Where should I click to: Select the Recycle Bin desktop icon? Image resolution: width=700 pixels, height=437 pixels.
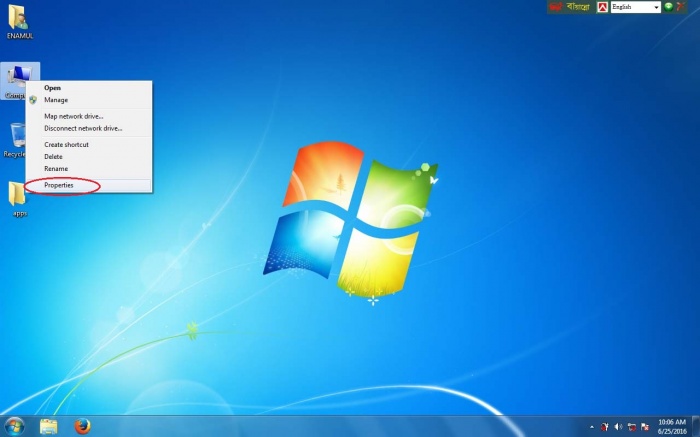coord(16,140)
